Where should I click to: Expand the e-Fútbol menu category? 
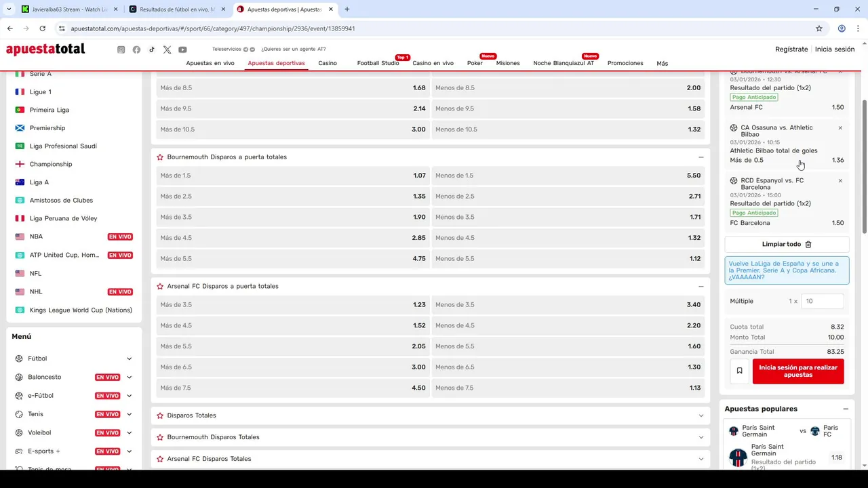129,396
